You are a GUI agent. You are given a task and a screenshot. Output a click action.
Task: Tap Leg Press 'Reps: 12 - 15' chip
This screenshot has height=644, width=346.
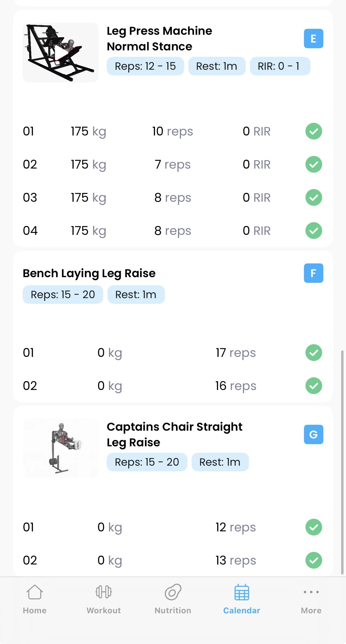(145, 66)
